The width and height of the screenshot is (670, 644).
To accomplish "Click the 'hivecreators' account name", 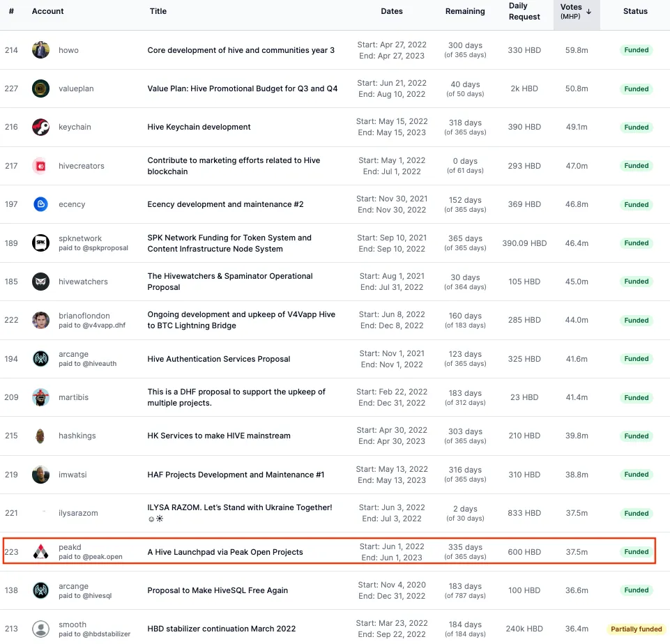I will click(81, 166).
